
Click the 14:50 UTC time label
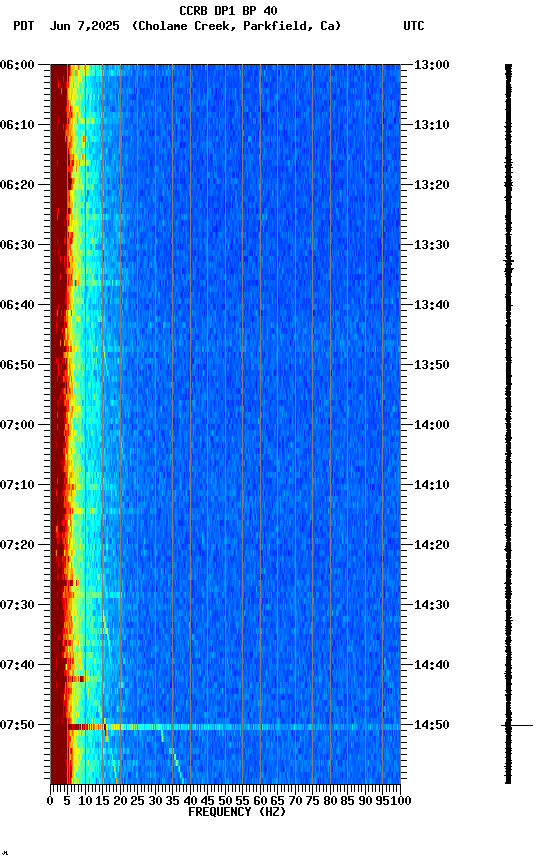432,725
